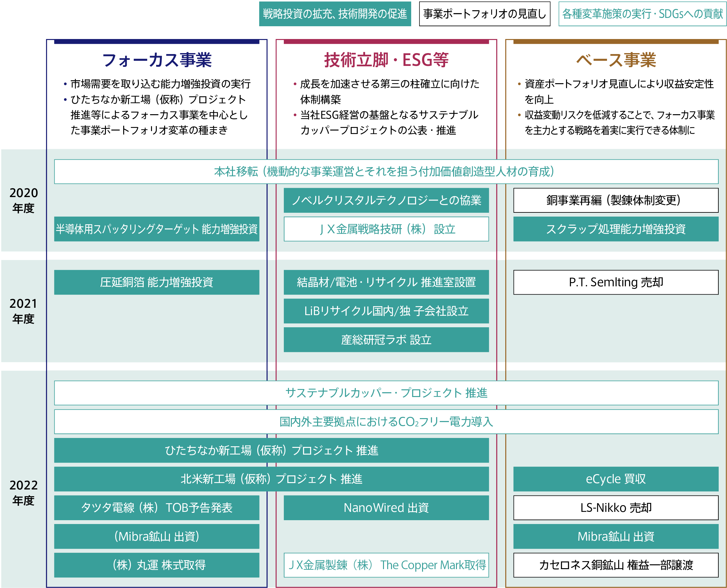Click スクラップ処理能力増強投資 box

click(x=616, y=229)
